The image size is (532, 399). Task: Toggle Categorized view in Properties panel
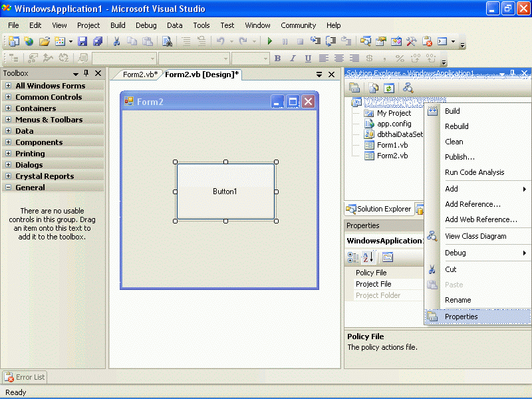(x=353, y=257)
